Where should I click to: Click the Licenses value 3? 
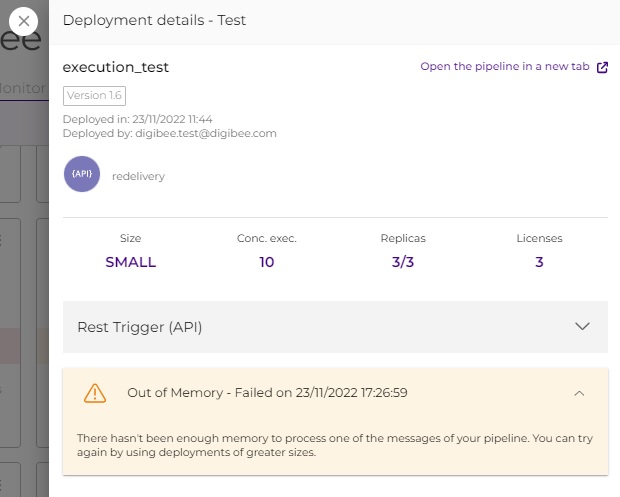[539, 262]
